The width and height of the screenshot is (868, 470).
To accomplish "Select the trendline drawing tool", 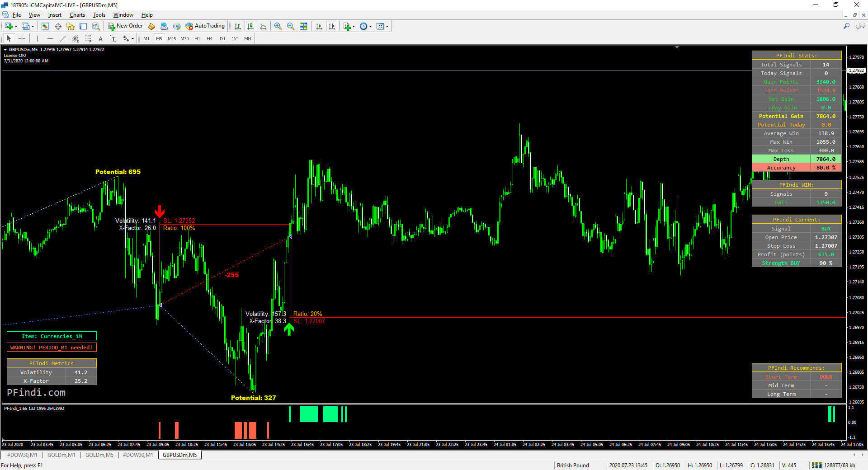I will tap(63, 39).
